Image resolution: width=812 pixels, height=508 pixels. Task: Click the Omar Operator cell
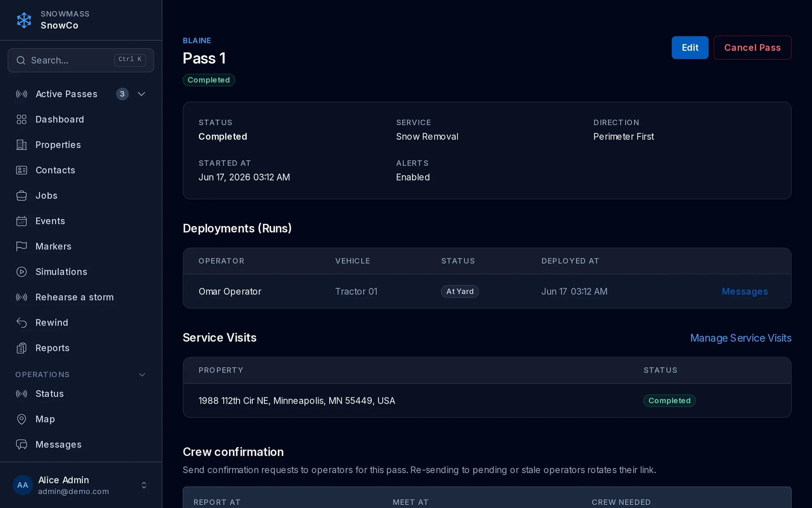[230, 291]
